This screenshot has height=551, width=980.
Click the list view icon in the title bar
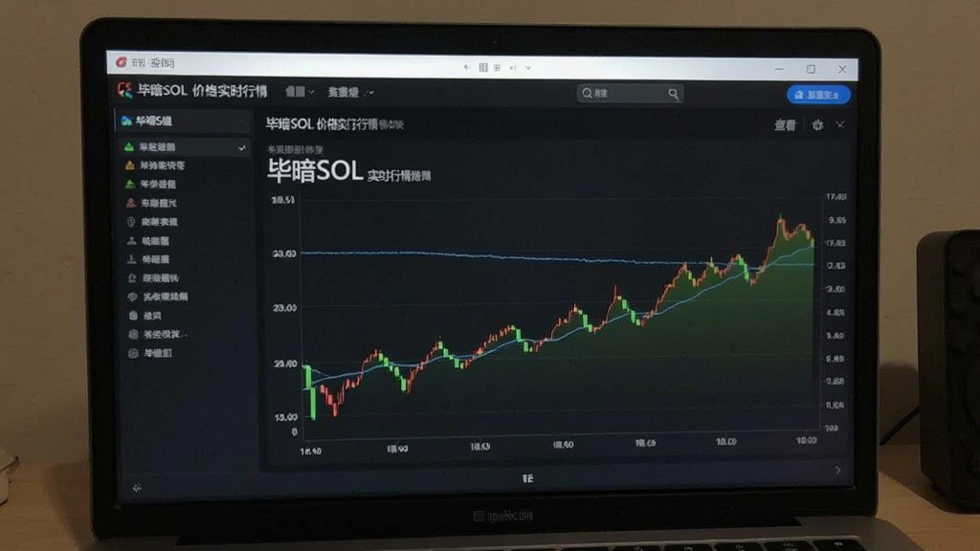497,68
